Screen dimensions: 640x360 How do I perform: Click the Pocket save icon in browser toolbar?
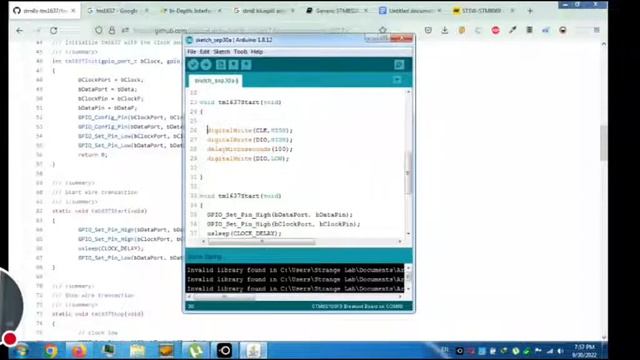pos(428,30)
